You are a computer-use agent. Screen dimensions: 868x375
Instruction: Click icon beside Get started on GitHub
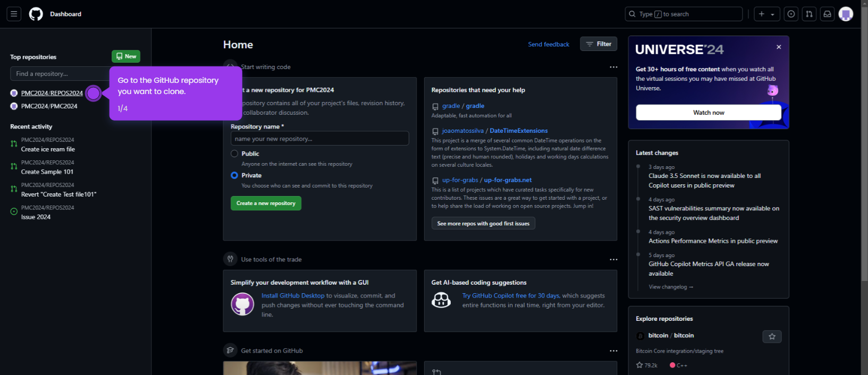230,351
